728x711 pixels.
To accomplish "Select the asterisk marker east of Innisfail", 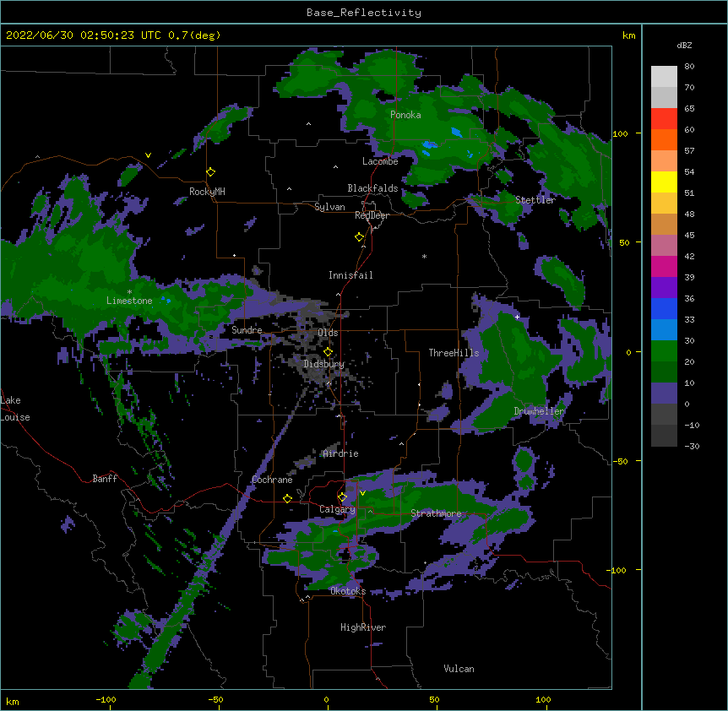I will (x=424, y=256).
